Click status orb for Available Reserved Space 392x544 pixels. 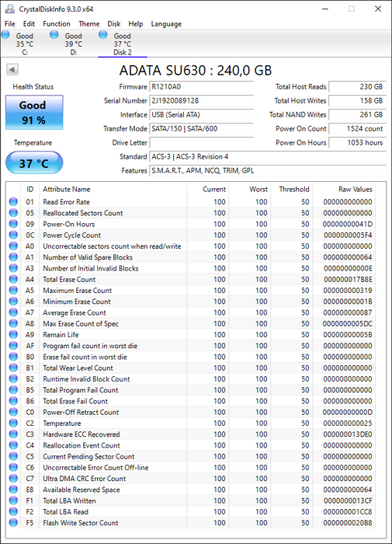[13, 490]
